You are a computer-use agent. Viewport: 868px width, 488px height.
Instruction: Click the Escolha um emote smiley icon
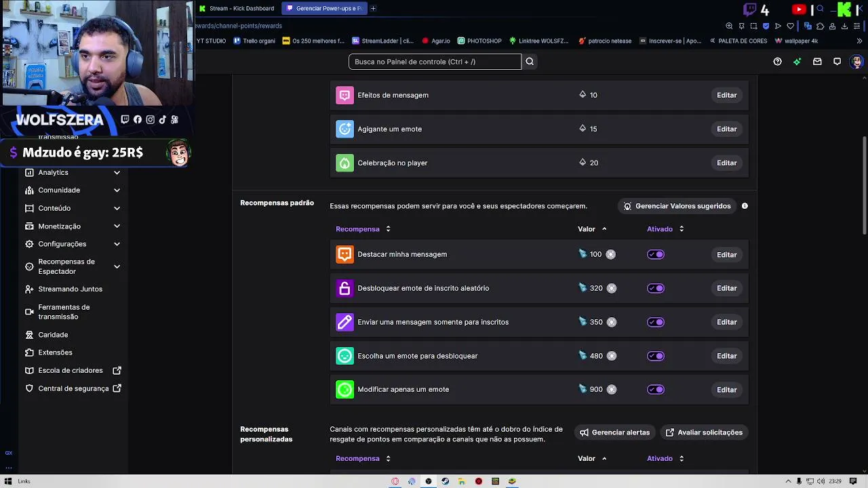(344, 356)
